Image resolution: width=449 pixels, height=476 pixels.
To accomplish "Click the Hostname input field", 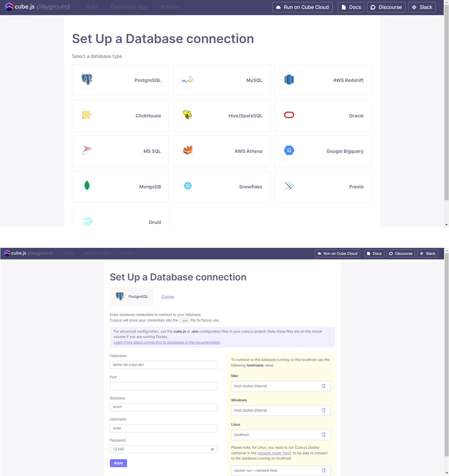I will (164, 365).
